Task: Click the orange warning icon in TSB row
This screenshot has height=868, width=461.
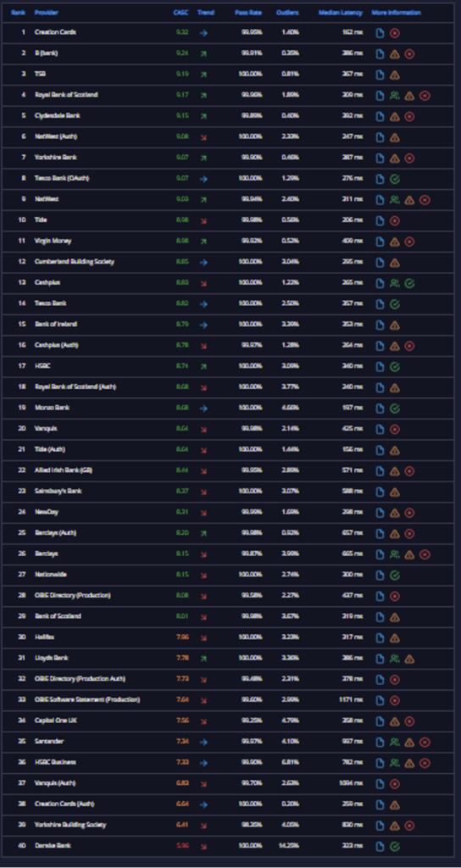Action: tap(395, 75)
